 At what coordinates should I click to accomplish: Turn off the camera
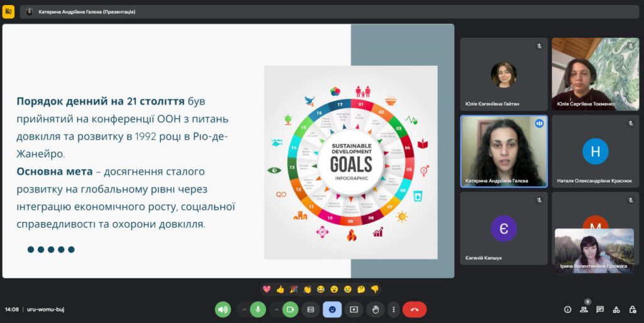click(290, 309)
